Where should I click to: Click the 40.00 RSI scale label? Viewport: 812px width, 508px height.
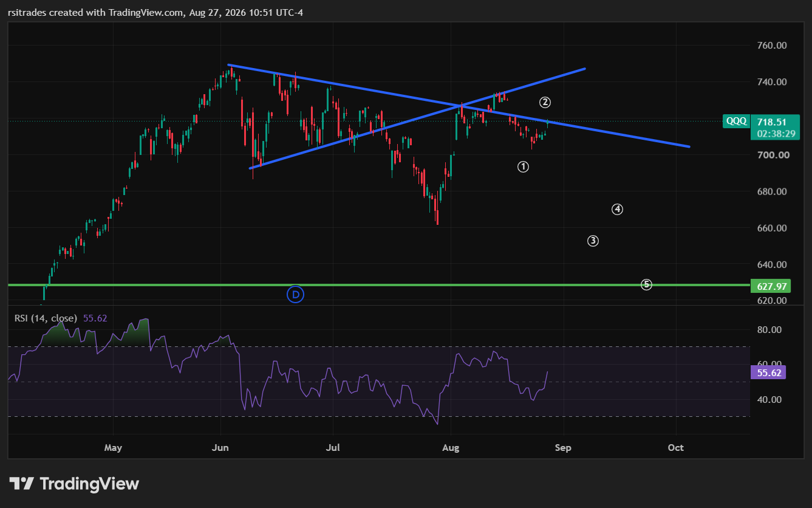point(768,399)
